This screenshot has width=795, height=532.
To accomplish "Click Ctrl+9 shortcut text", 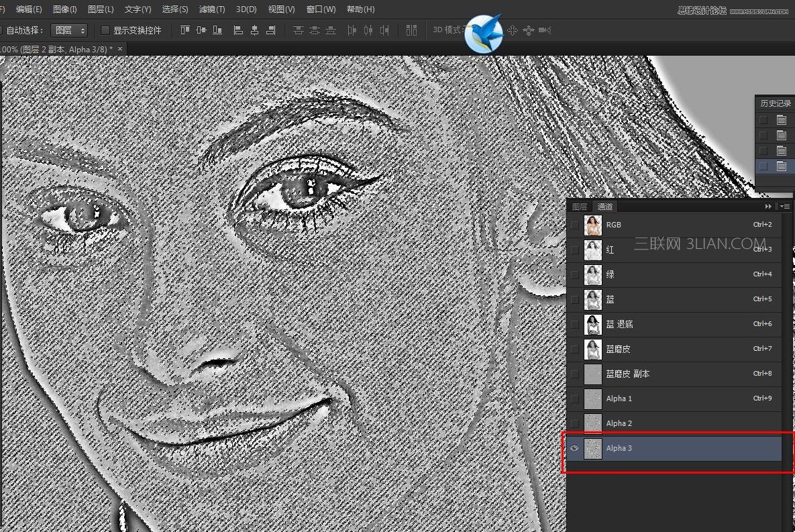I will pos(762,398).
